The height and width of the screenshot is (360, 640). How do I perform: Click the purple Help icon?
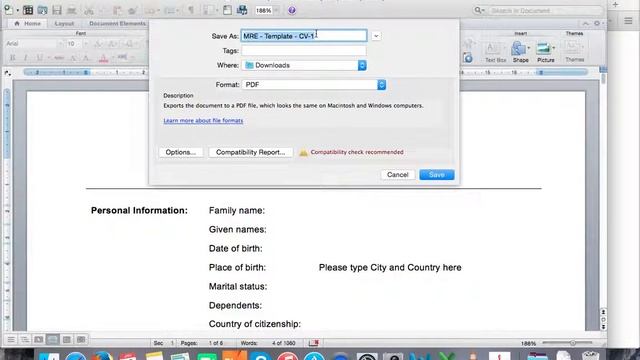291,10
